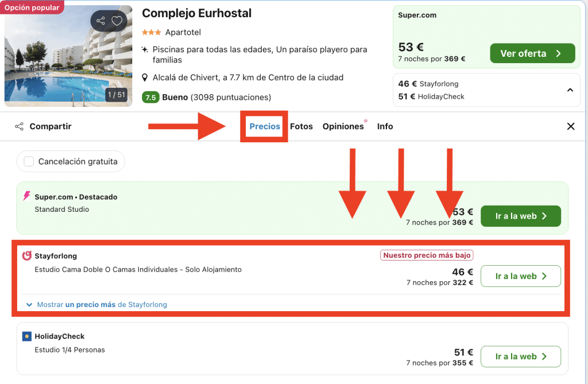Go to the Super.com website offer

point(521,216)
